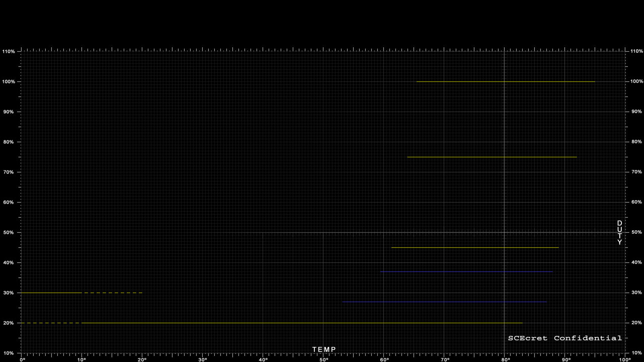Click the 60% label on left axis
Image resolution: width=644 pixels, height=362 pixels.
10,202
